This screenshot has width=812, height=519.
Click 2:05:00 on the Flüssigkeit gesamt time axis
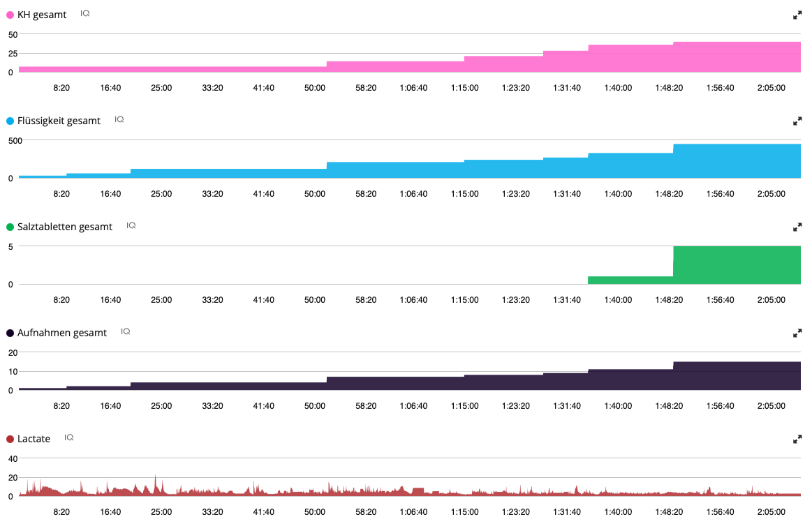point(771,194)
